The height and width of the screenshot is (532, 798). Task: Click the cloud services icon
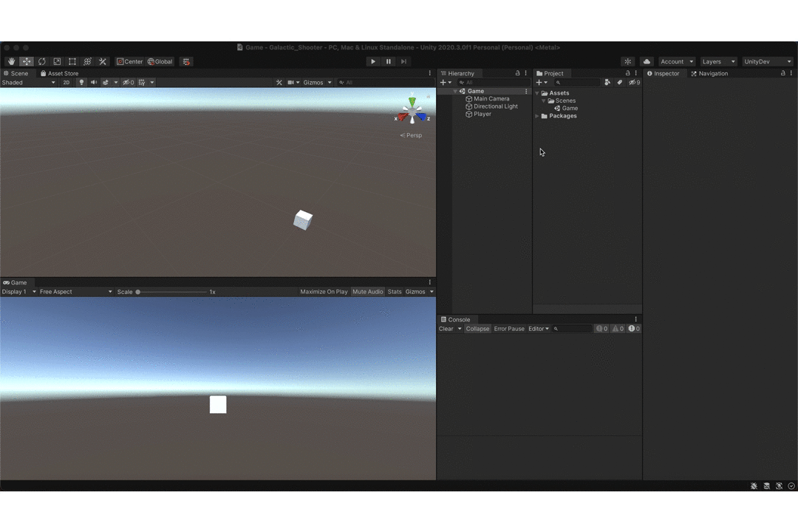click(x=647, y=61)
